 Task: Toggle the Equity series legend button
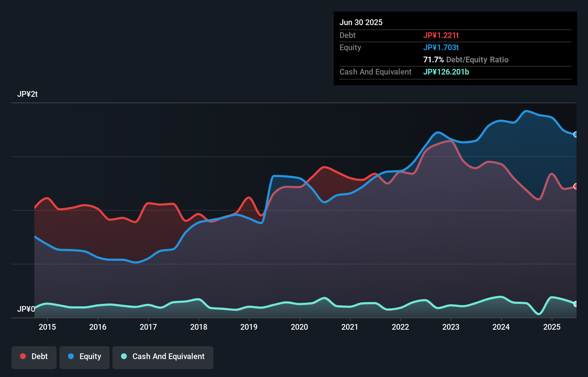85,357
